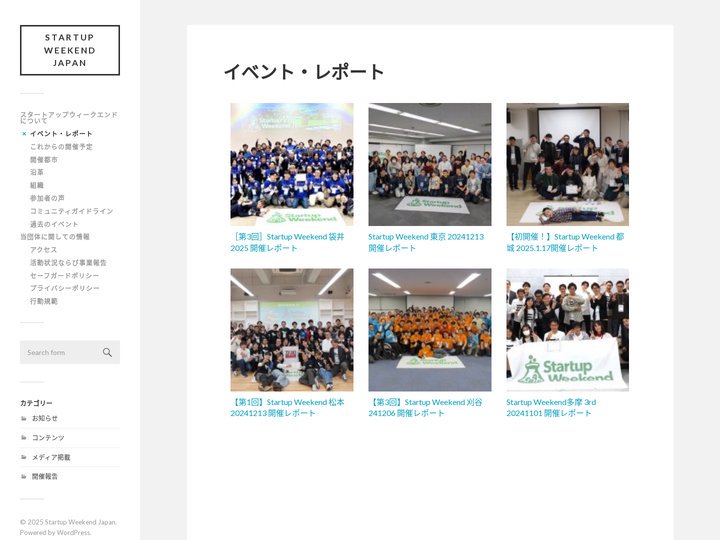
Task: Click the folder icon beside メディア掲載
Action: tap(24, 457)
